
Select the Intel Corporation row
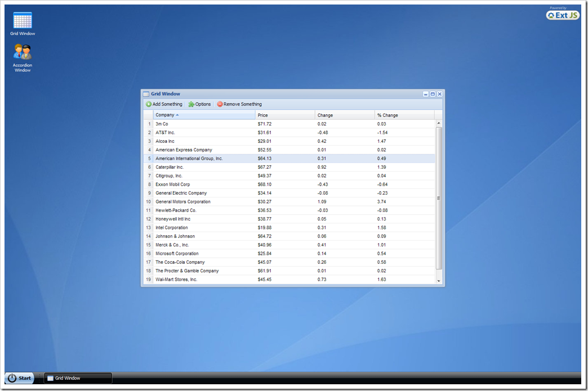[x=289, y=227]
